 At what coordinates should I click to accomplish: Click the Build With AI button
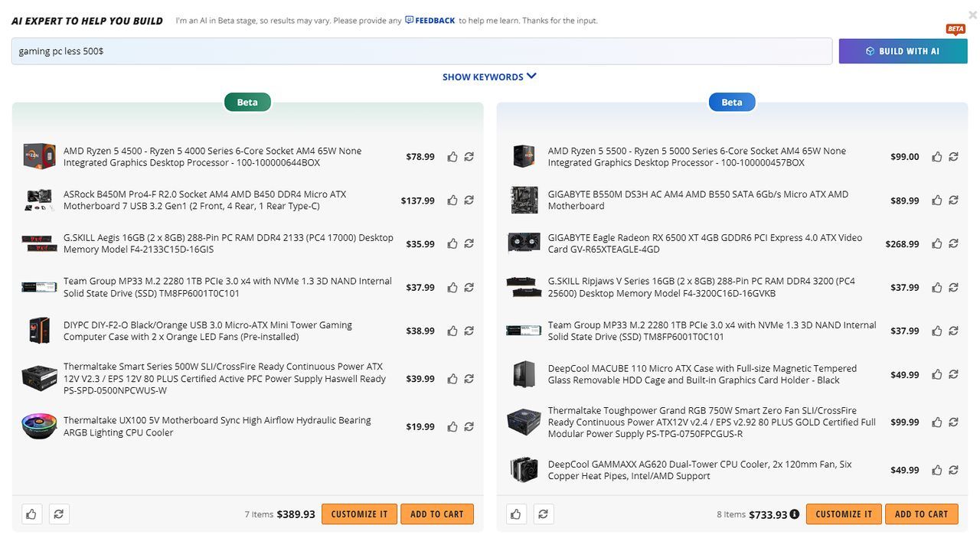pos(903,51)
